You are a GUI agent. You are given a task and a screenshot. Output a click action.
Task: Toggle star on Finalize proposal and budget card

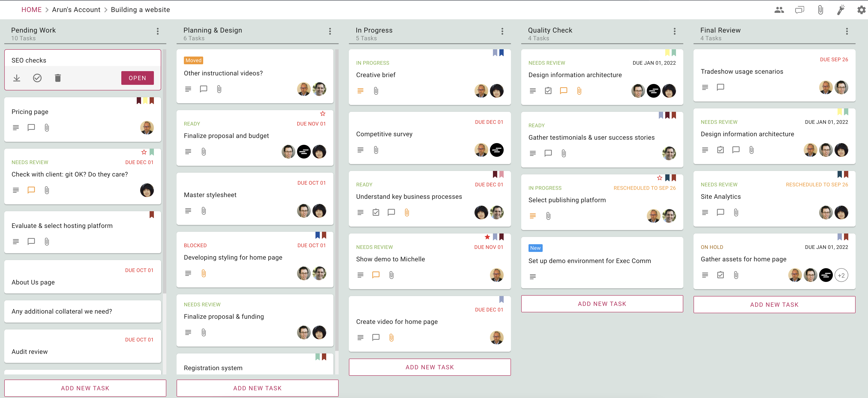(x=323, y=114)
